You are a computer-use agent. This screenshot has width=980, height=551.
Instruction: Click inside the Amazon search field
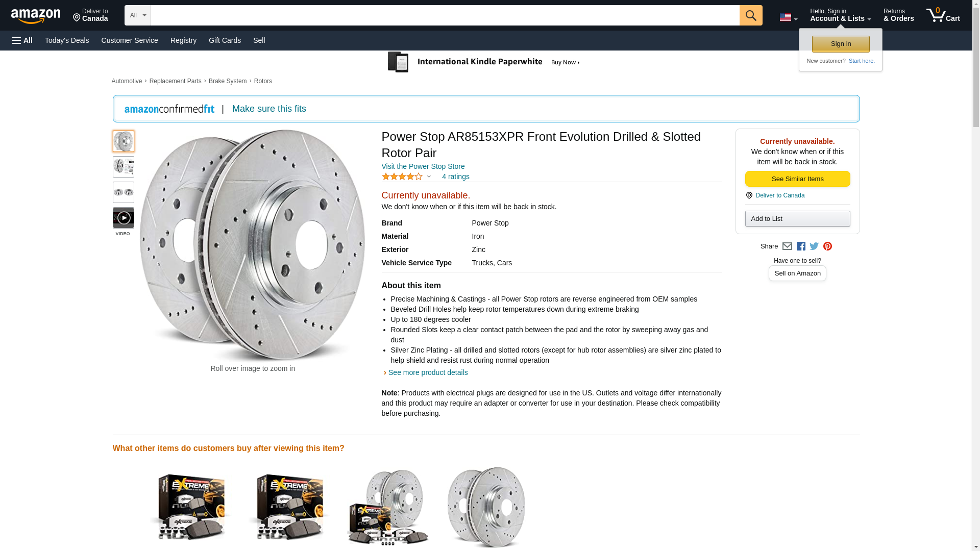coord(445,15)
